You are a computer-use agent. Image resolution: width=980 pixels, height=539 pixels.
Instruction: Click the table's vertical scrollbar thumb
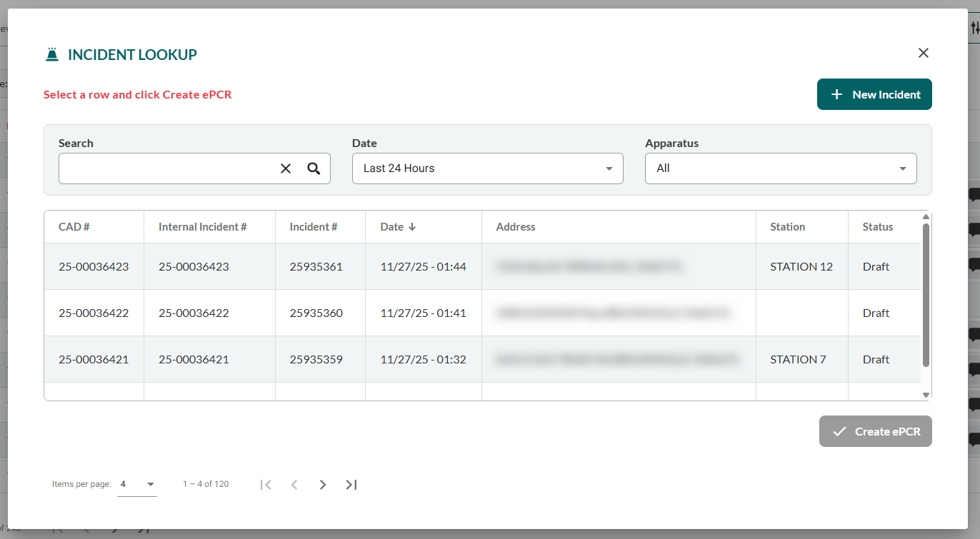[x=926, y=294]
